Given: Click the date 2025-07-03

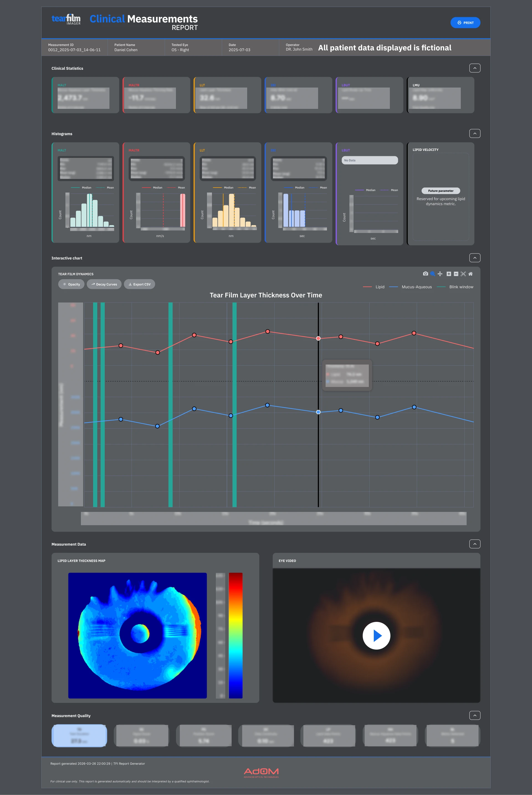Looking at the screenshot, I should click(239, 50).
